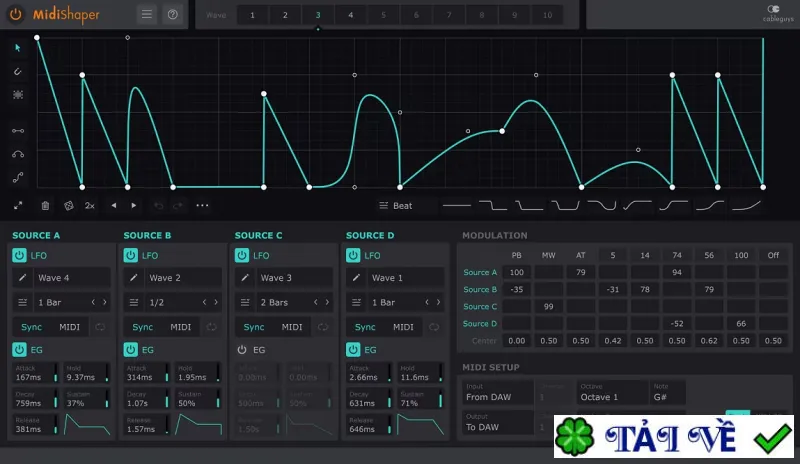Choose the step down preset shape

coord(493,206)
